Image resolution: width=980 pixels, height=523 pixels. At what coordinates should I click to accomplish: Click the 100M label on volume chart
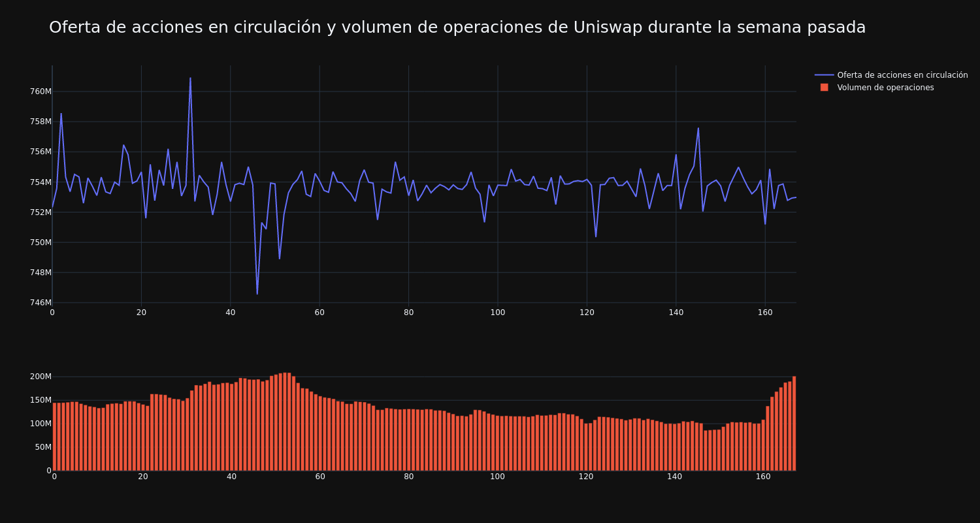(x=41, y=424)
